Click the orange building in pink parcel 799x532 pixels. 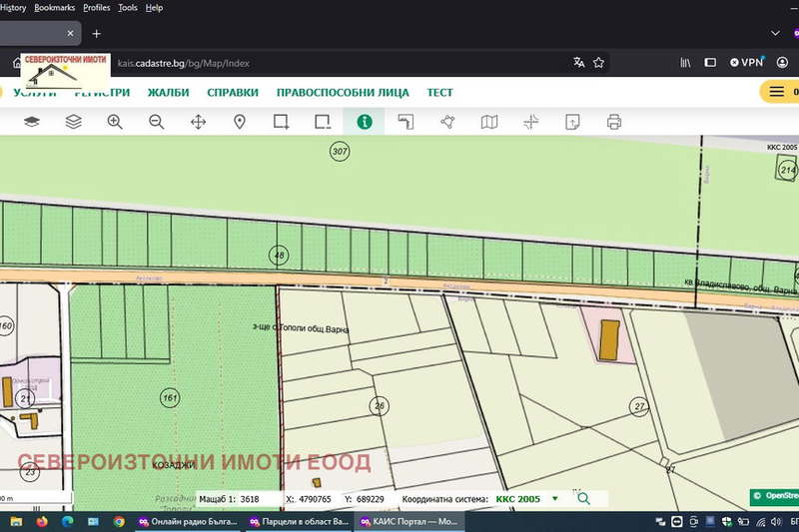[609, 340]
